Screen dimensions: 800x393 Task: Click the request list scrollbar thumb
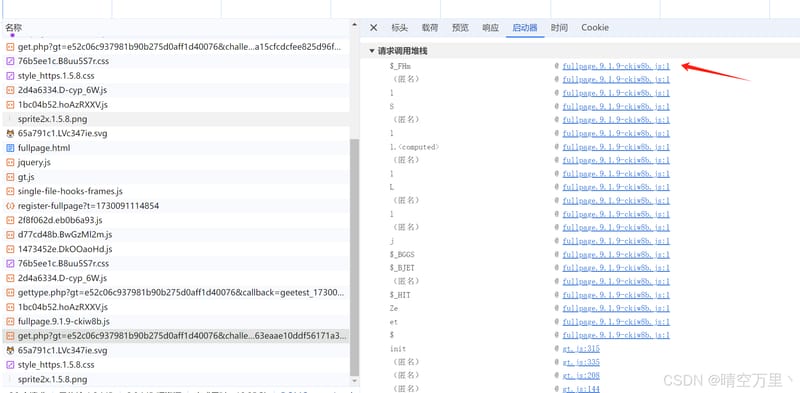click(x=355, y=257)
